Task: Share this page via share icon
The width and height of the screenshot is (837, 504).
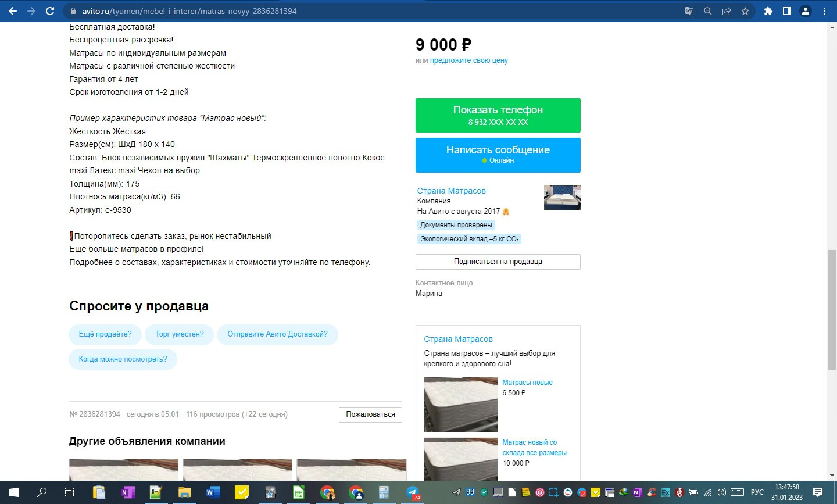Action: click(x=727, y=11)
